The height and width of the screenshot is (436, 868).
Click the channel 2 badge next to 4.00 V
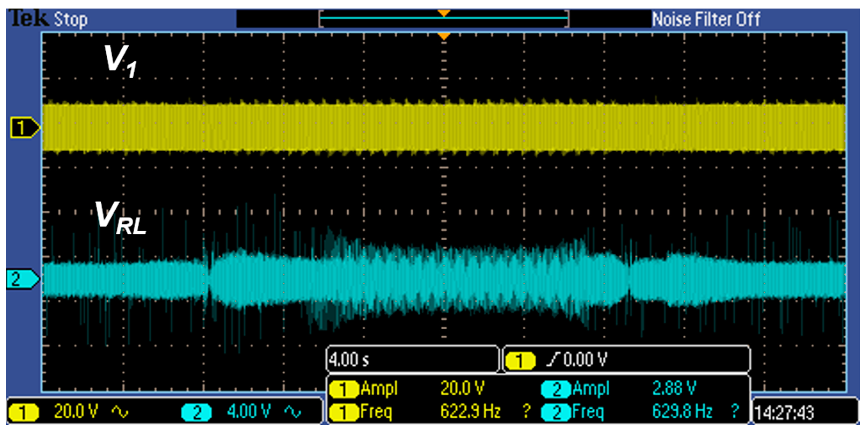(196, 412)
